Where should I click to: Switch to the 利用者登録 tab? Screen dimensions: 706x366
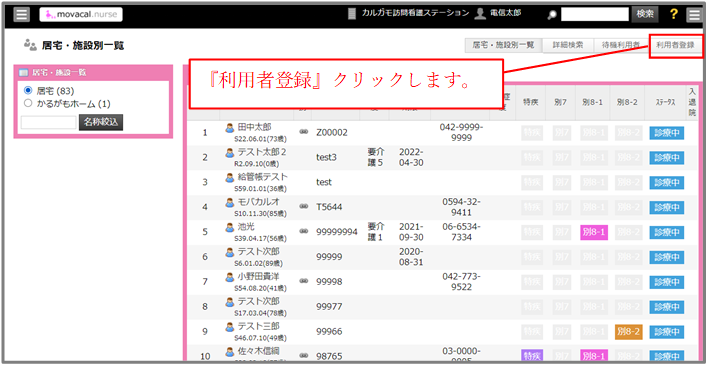click(675, 45)
